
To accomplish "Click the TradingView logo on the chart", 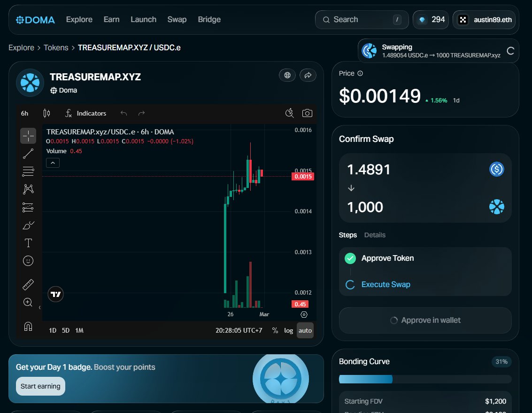I will (x=56, y=294).
